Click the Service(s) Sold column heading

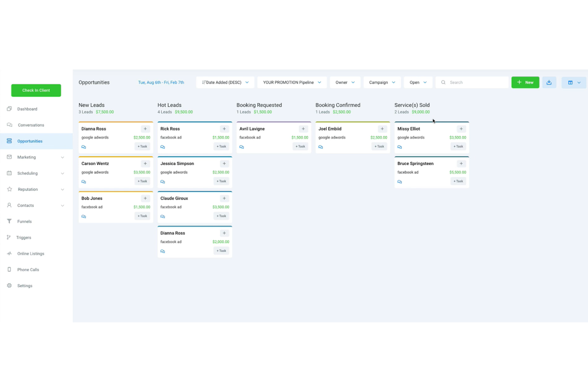point(412,105)
